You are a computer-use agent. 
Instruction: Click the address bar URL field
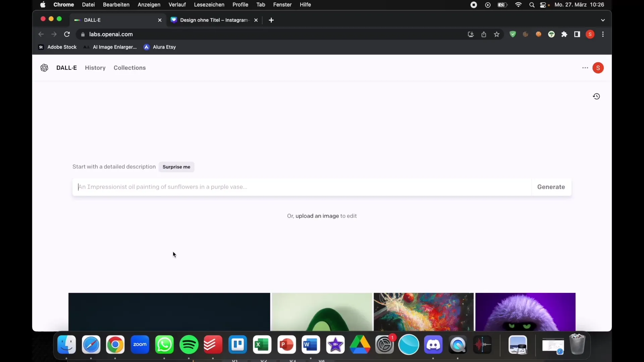111,34
